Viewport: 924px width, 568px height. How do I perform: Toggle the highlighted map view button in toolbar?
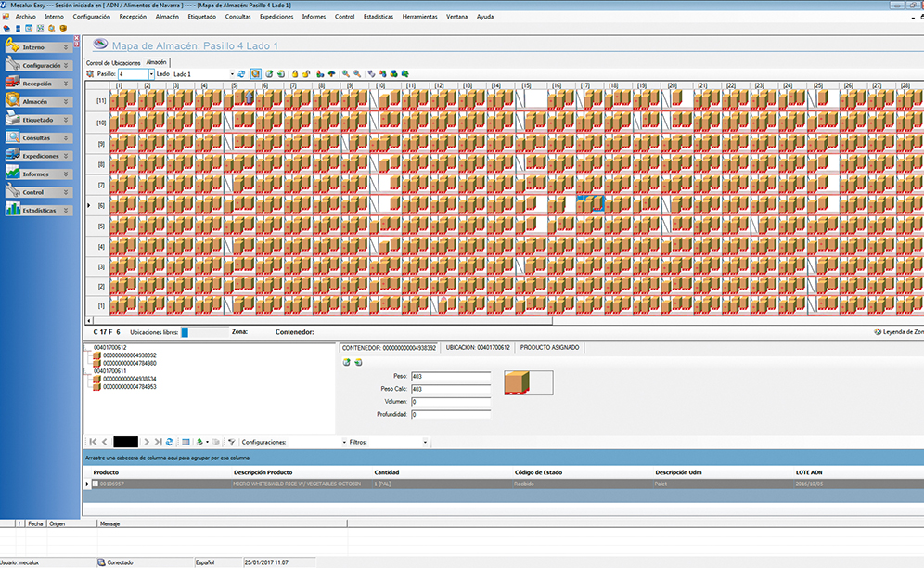255,73
